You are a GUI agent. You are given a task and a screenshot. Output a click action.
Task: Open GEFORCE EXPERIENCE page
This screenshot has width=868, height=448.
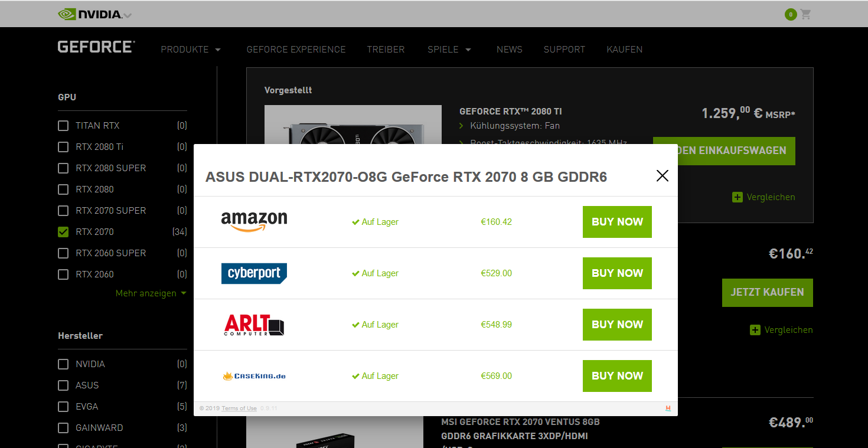tap(296, 50)
